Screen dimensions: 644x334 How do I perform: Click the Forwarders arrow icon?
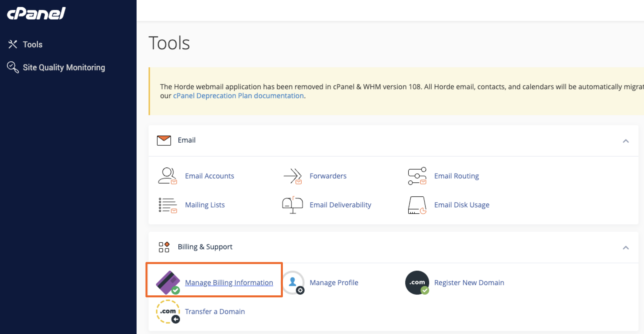tap(293, 176)
